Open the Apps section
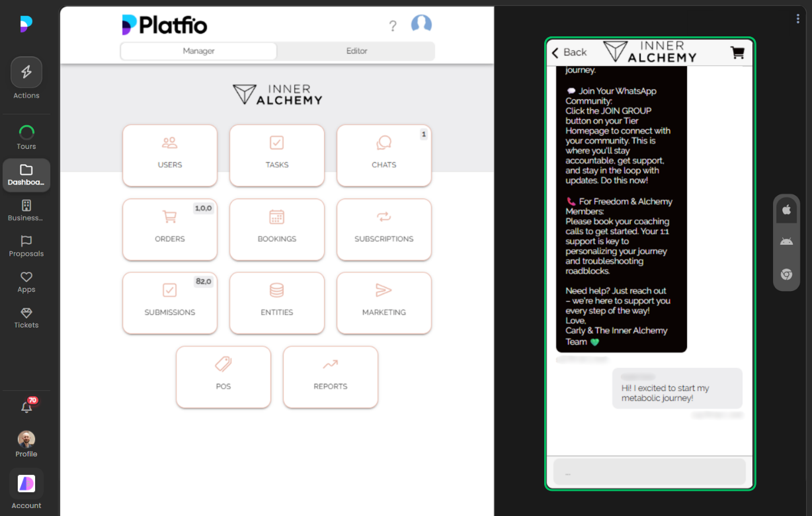The height and width of the screenshot is (516, 812). [x=26, y=282]
